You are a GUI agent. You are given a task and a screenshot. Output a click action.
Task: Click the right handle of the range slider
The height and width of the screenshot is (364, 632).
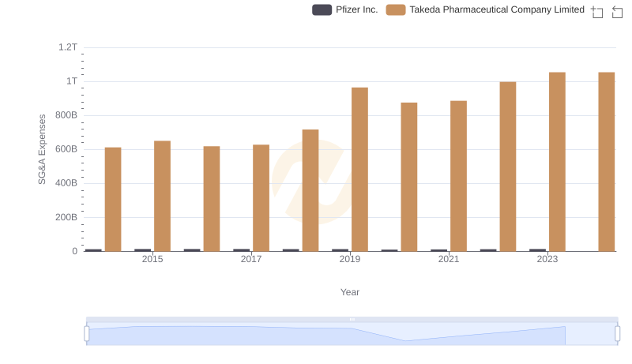(617, 334)
